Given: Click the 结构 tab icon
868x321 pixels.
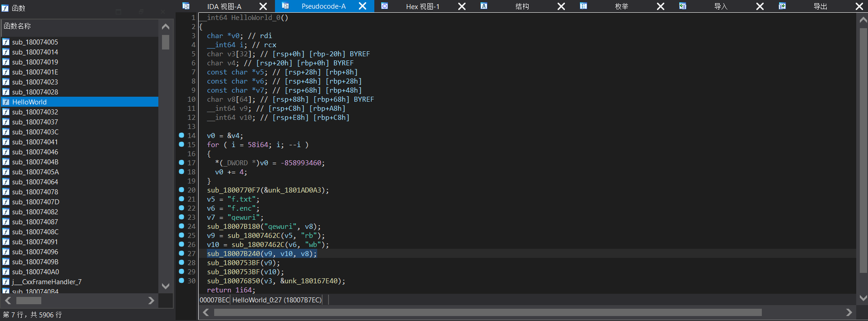Looking at the screenshot, I should (484, 6).
